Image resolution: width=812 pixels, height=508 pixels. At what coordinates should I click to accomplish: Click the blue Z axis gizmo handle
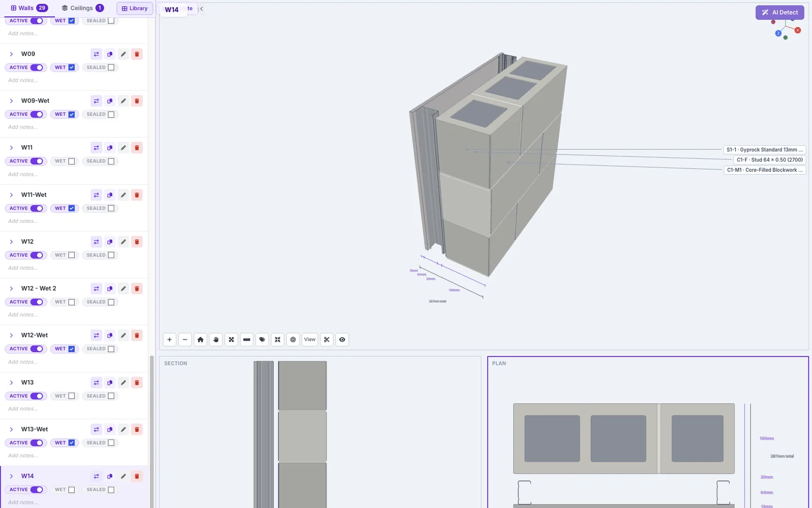[x=778, y=34]
